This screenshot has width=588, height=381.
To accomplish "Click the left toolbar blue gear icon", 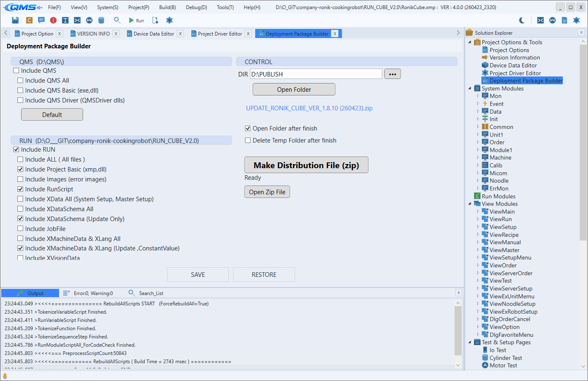I will 169,20.
